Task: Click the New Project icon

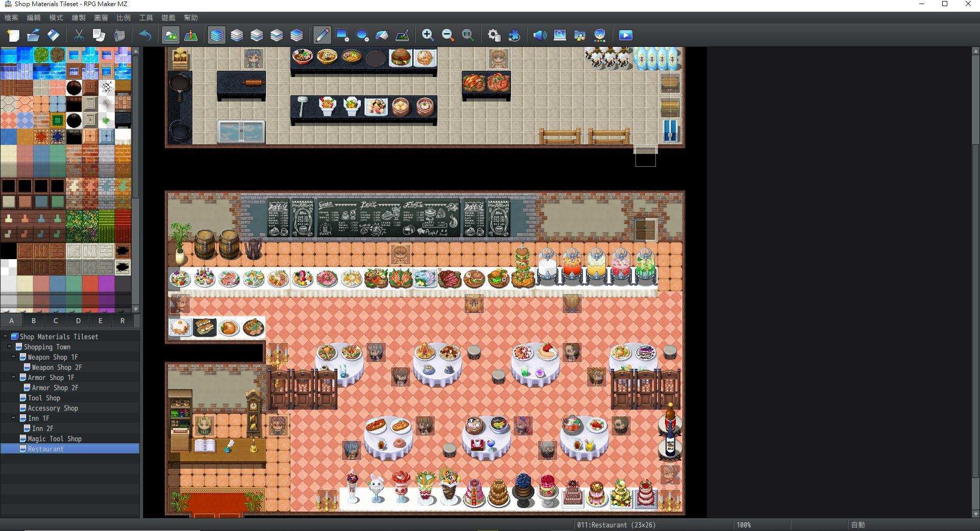Action: coord(13,35)
